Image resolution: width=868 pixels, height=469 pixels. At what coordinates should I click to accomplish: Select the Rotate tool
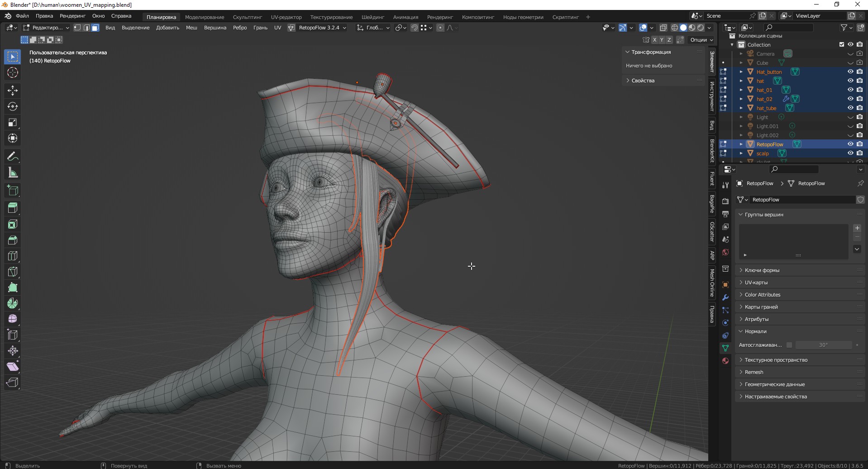tap(13, 107)
